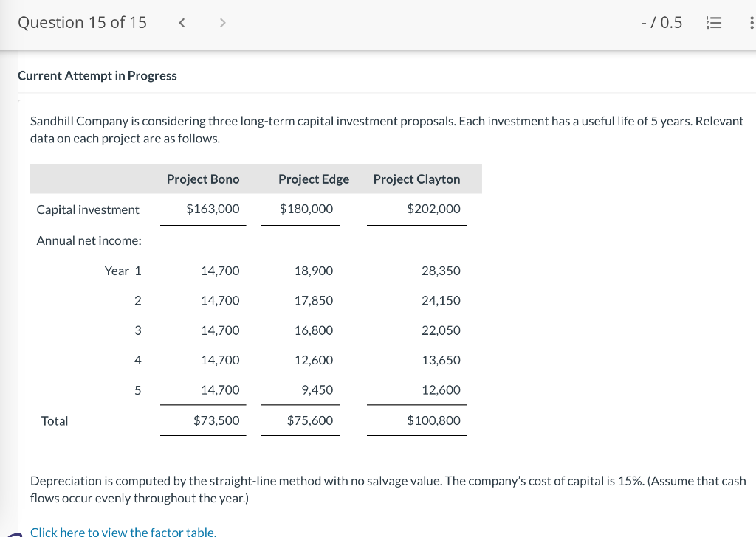Viewport: 756px width, 537px height.
Task: Select Clayton Year 2 value 24,150
Action: pos(441,300)
